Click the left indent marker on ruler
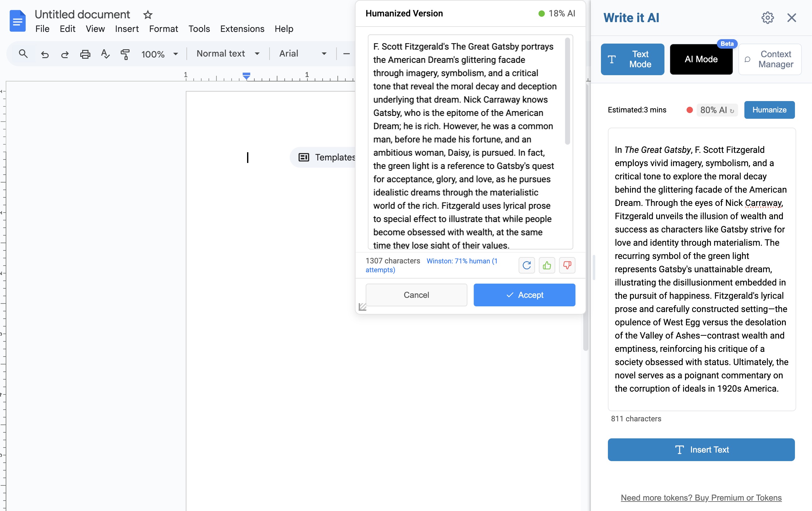The height and width of the screenshot is (511, 812). point(246,76)
